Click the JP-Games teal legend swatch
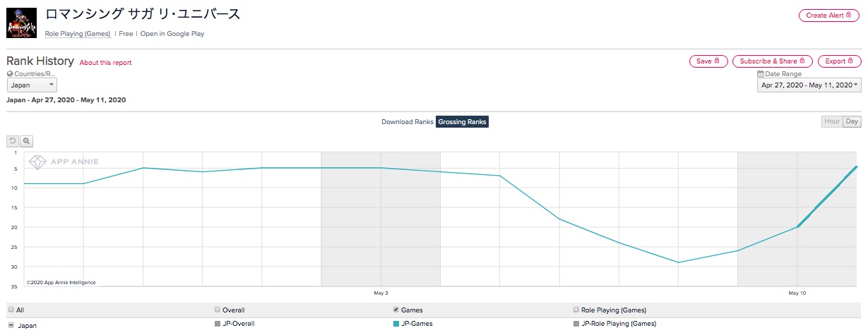868x335 pixels. pyautogui.click(x=396, y=324)
